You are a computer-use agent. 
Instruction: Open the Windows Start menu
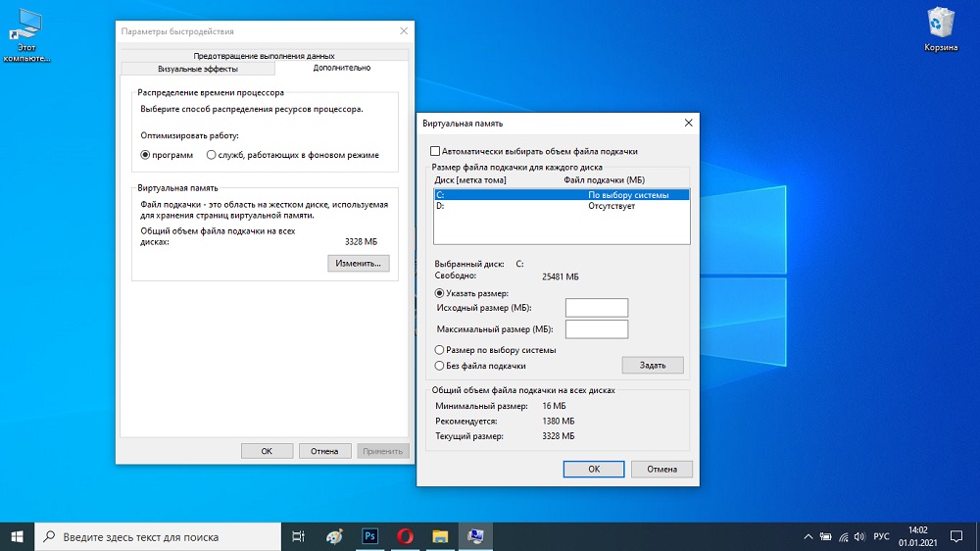pos(17,536)
